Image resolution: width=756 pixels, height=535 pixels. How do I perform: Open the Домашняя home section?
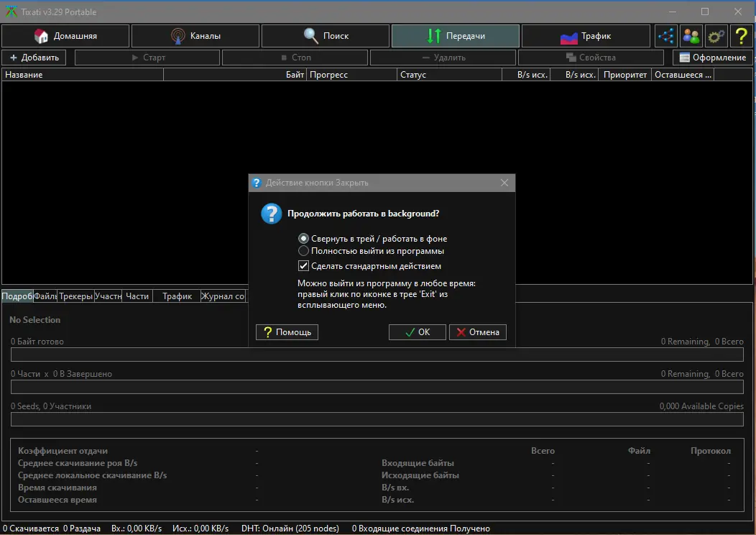(65, 36)
